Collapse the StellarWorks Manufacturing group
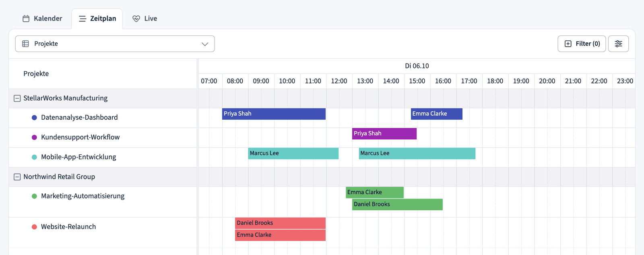Screen dimensions: 644x255 point(17,98)
